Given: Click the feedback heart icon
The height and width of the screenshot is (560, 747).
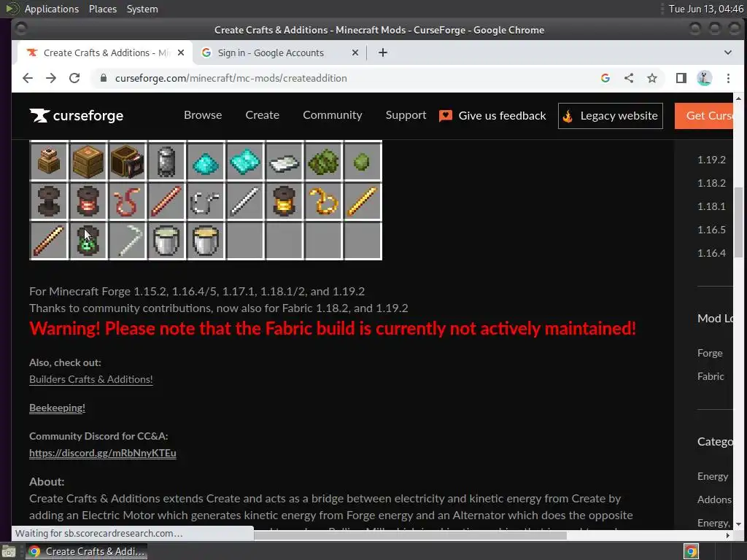Looking at the screenshot, I should (446, 116).
